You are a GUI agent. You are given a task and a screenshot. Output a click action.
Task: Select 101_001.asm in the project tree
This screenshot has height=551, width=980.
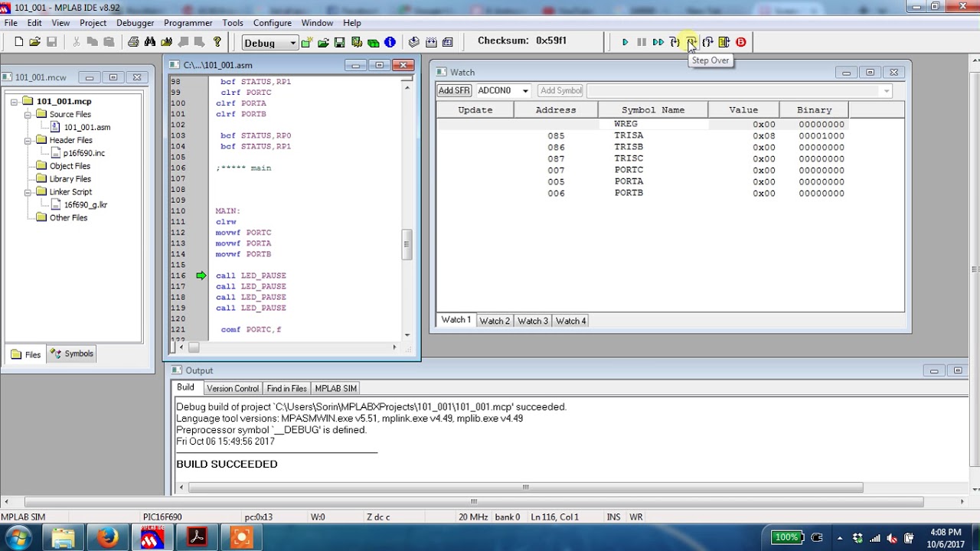point(87,127)
